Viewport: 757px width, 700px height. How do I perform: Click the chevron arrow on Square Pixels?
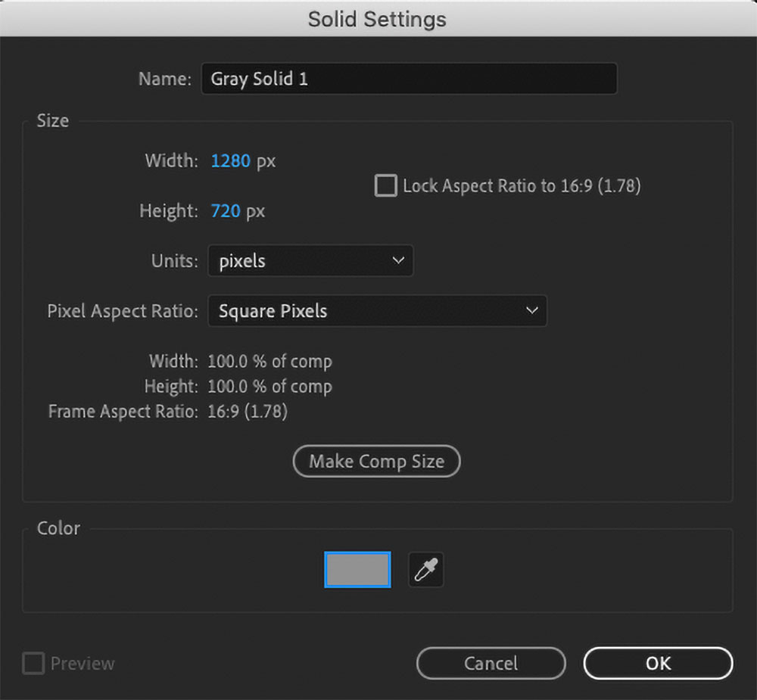click(531, 311)
